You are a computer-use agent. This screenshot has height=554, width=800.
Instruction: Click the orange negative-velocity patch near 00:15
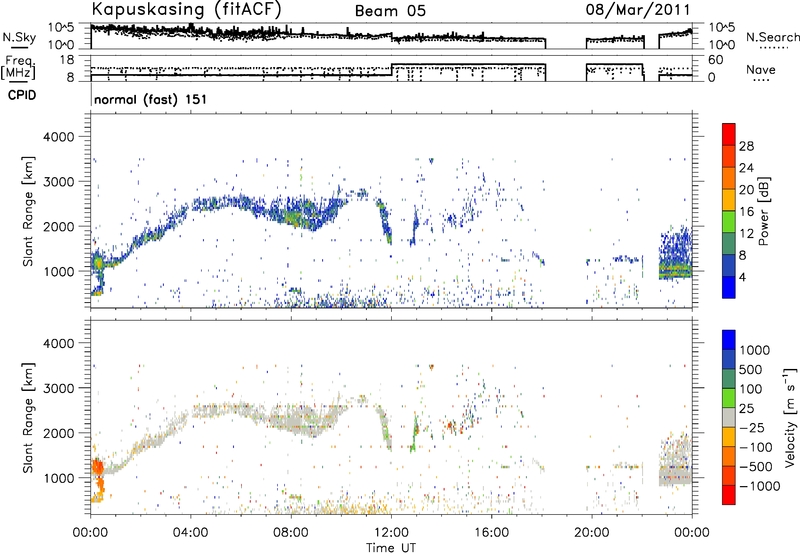(x=97, y=467)
